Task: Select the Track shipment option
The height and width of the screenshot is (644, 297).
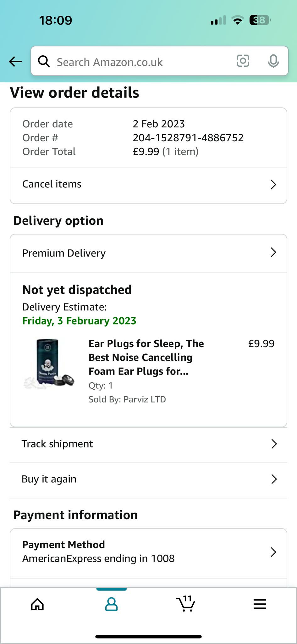Action: coord(57,444)
